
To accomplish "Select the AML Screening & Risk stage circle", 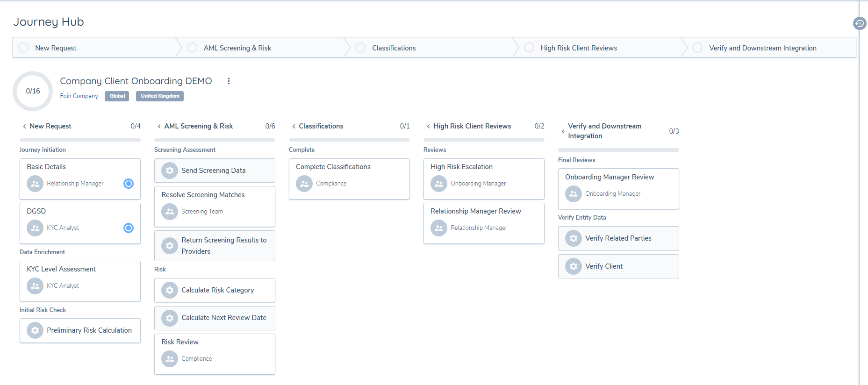I will click(192, 48).
